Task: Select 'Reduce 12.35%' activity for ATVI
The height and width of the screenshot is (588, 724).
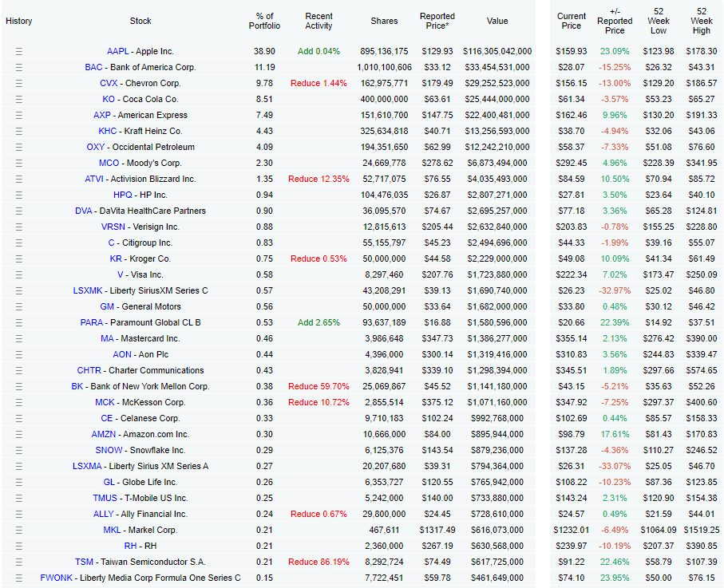Action: click(x=318, y=179)
